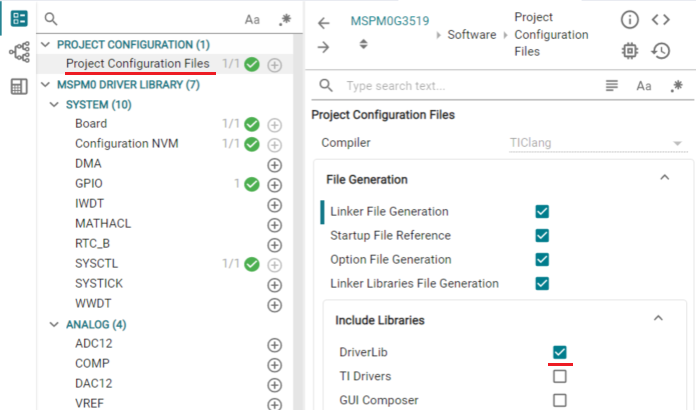This screenshot has height=410, width=696.
Task: Show generated code with the brackets icon
Action: coord(660,20)
